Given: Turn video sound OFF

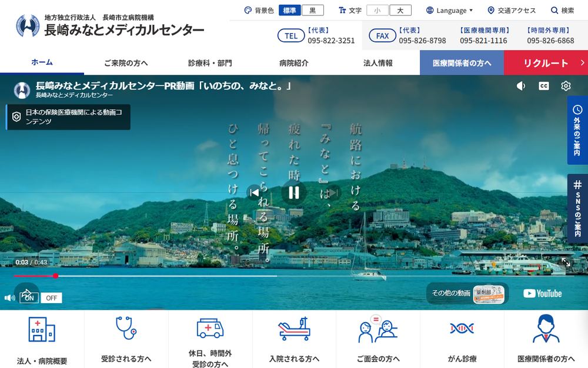Looking at the screenshot, I should tap(51, 298).
